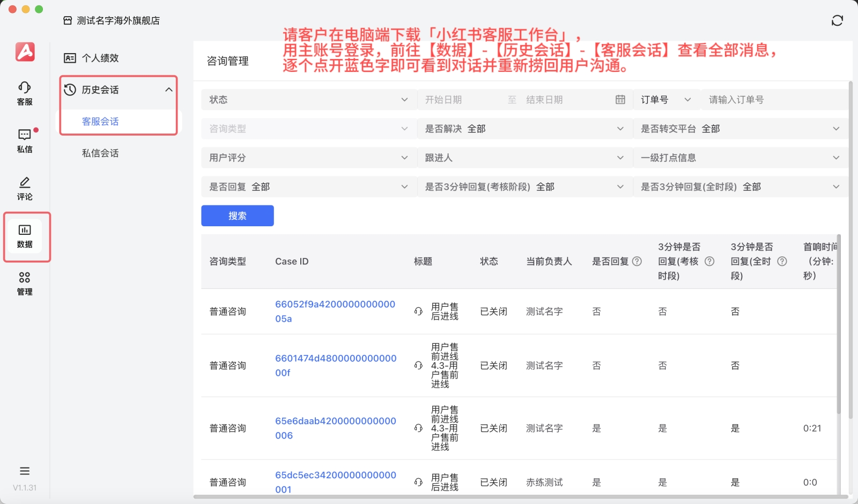Image resolution: width=858 pixels, height=504 pixels.
Task: Click the store icon beside 测试名字海外旗舰店
Action: pyautogui.click(x=68, y=20)
